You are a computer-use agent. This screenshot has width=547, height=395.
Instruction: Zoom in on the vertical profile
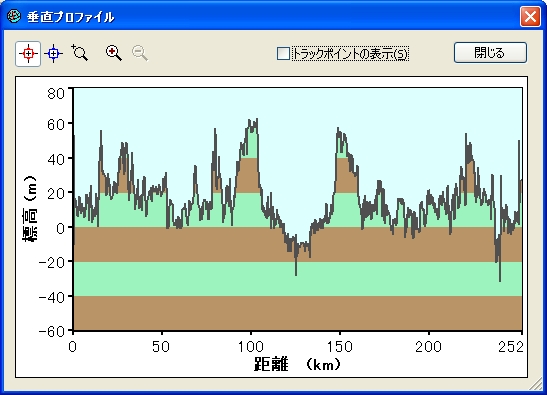tap(113, 53)
